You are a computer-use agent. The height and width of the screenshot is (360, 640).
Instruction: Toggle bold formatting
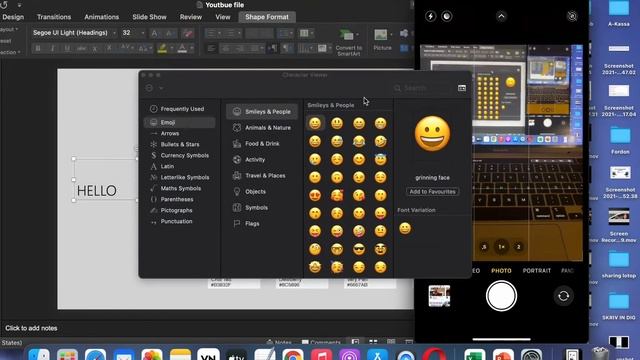(x=38, y=49)
